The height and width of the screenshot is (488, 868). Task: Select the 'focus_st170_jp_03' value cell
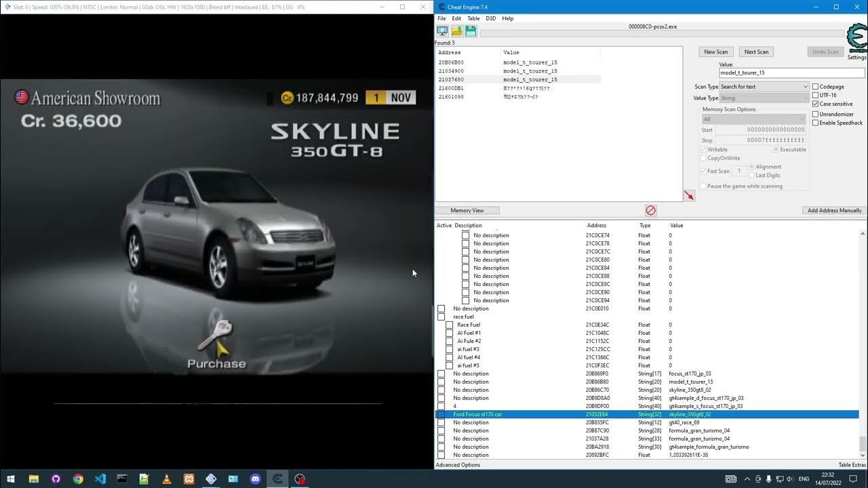[x=690, y=373]
